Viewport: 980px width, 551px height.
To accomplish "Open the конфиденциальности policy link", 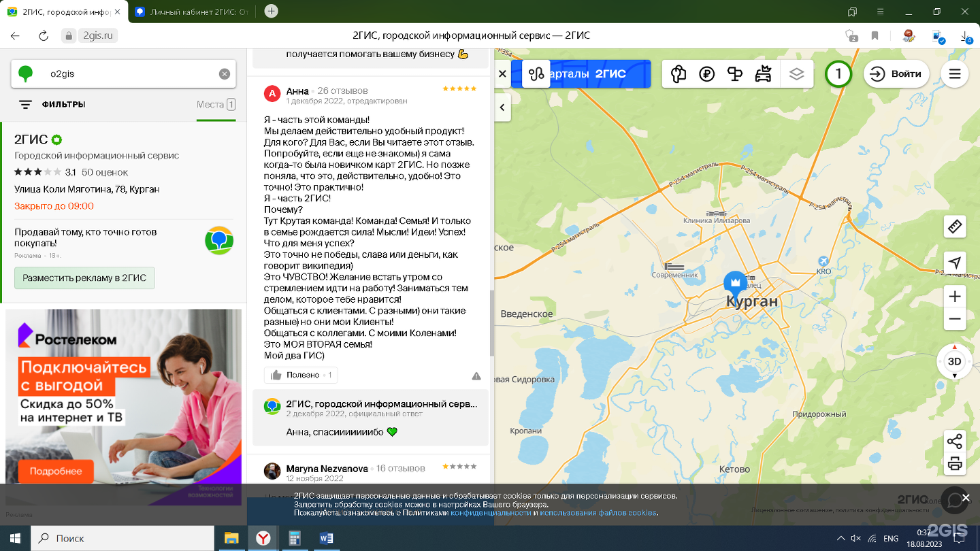I will click(490, 512).
